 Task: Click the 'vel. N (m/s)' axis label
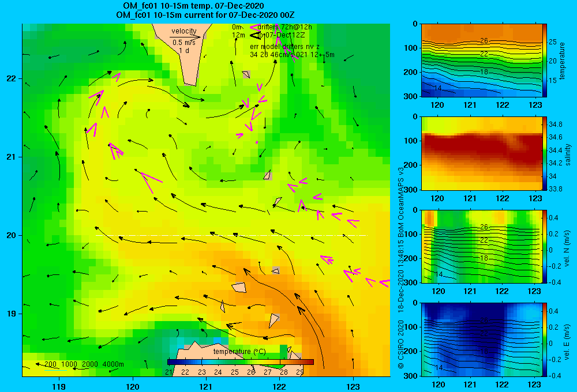(568, 248)
